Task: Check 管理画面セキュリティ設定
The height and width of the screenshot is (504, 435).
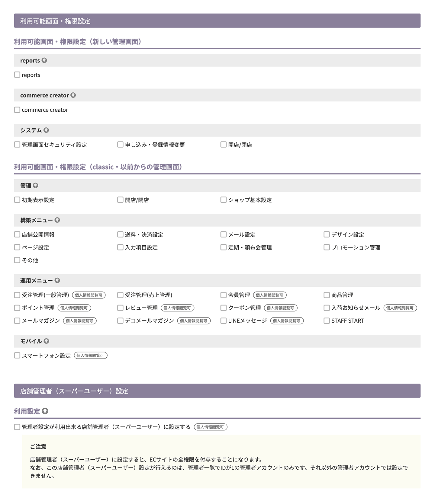Action: pos(17,145)
